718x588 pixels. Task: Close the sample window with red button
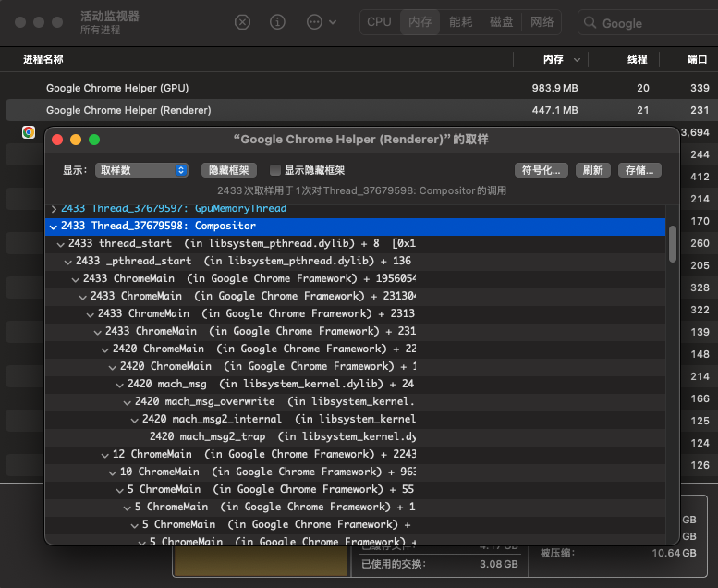pos(56,140)
